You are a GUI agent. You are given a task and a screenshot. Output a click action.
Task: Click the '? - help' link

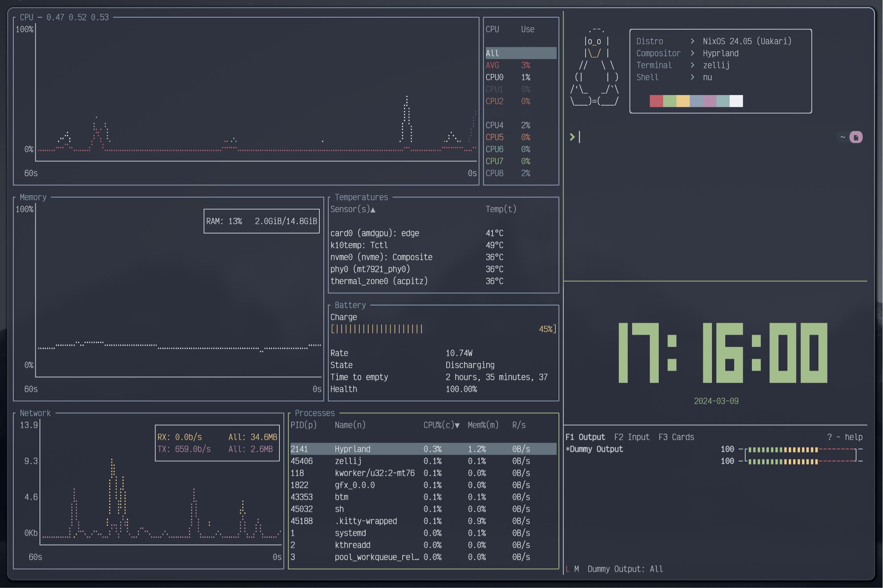(844, 437)
